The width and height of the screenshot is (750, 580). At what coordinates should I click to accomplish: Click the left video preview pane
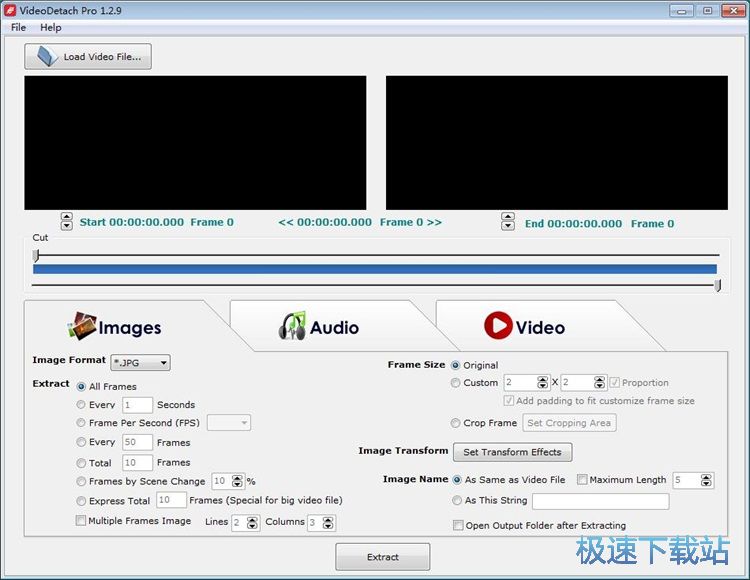point(195,142)
